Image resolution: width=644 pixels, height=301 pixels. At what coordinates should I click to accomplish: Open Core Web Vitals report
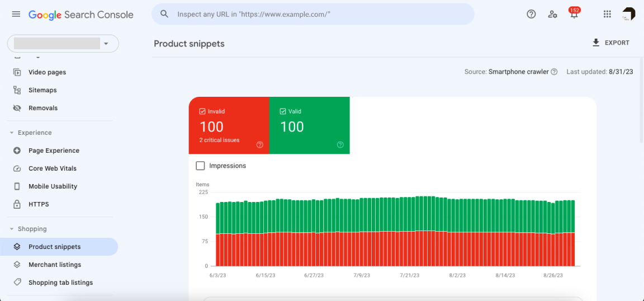pyautogui.click(x=53, y=168)
